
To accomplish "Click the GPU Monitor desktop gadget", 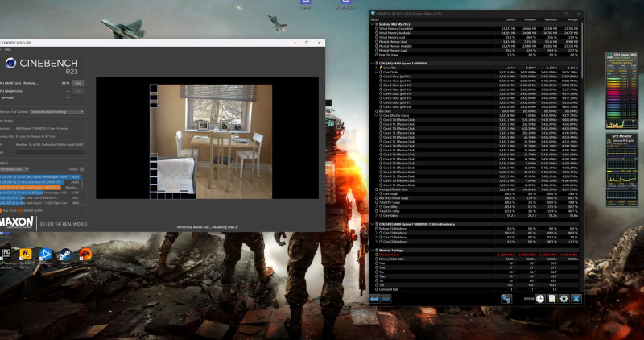I will 621,169.
